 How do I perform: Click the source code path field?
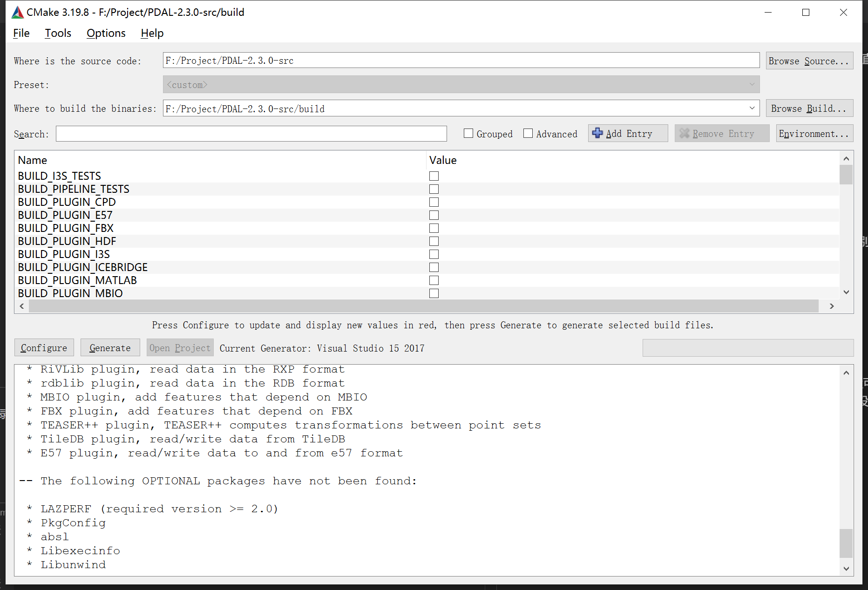pos(461,61)
